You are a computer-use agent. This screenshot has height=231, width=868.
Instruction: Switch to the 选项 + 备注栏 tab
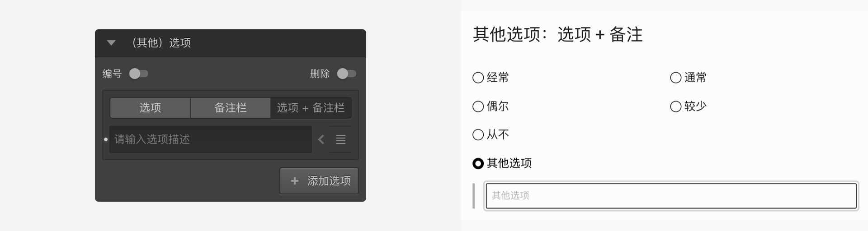(311, 108)
